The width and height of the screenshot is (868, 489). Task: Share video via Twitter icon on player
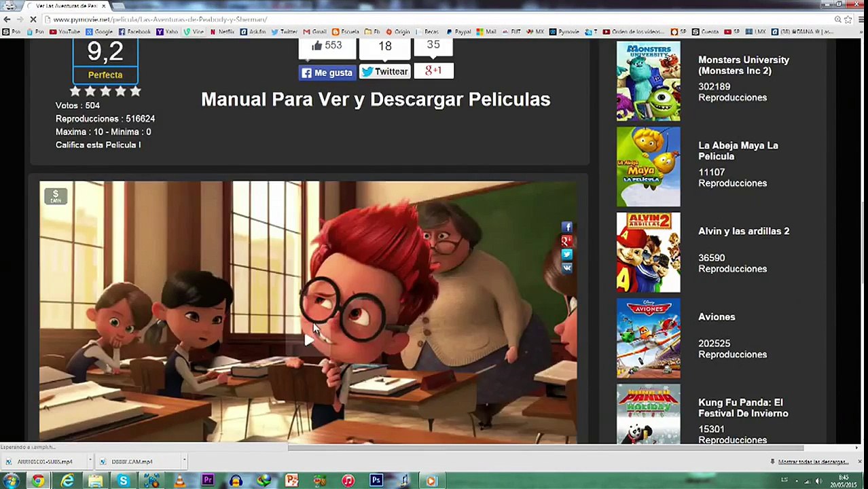point(566,254)
